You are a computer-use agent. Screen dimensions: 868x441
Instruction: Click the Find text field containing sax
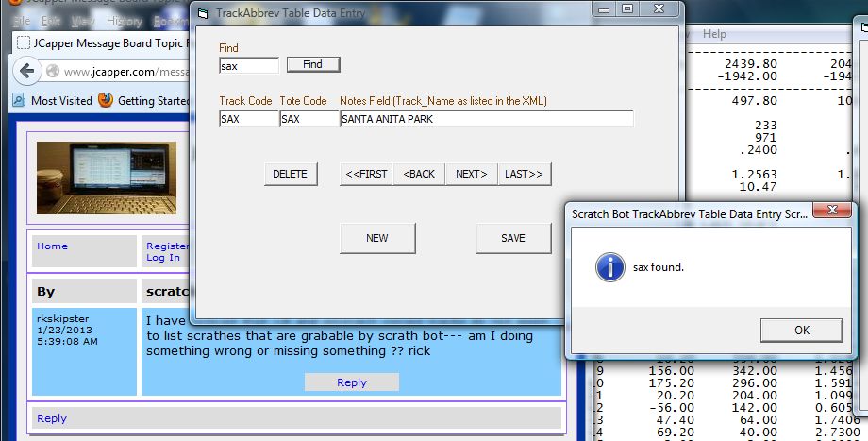(248, 66)
